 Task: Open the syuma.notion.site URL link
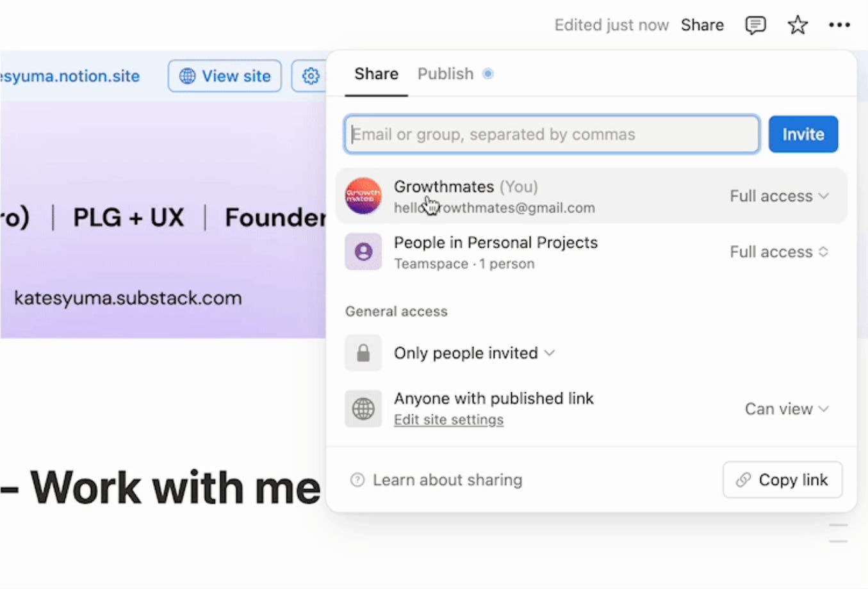(70, 76)
